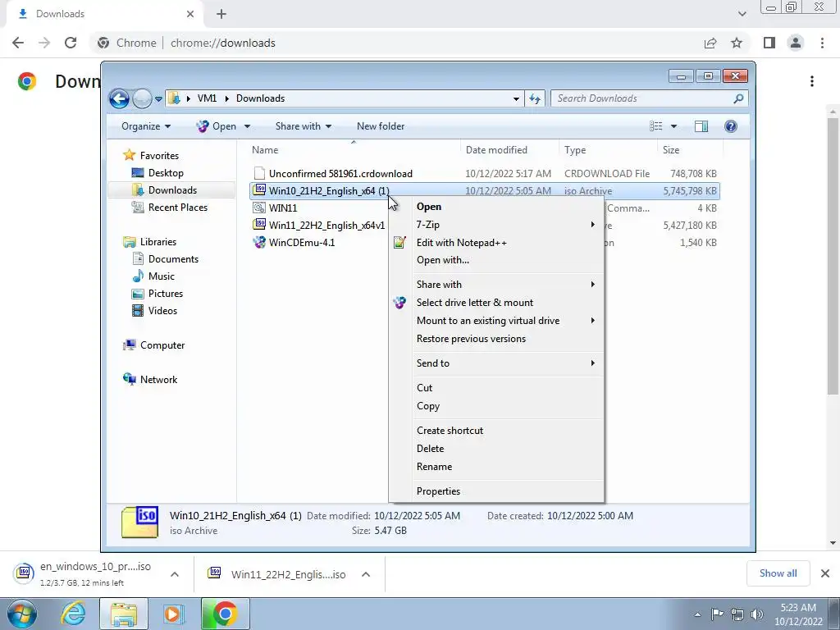Open Videos library in sidebar
The image size is (840, 630).
tap(162, 311)
